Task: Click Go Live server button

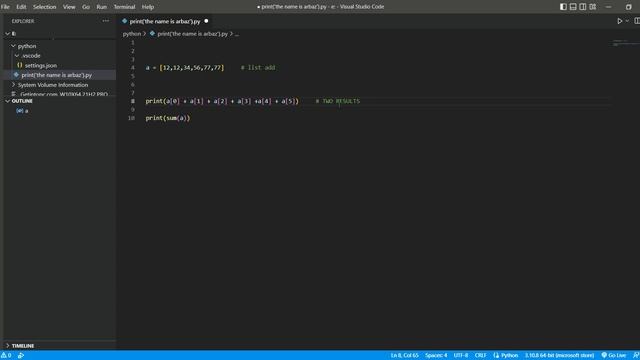Action: [613, 355]
